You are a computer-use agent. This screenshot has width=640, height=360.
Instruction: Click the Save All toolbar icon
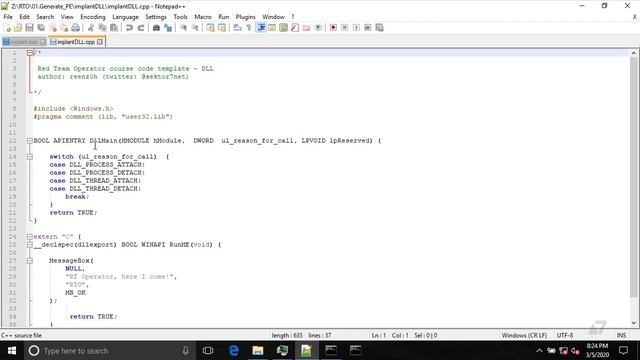tap(41, 28)
